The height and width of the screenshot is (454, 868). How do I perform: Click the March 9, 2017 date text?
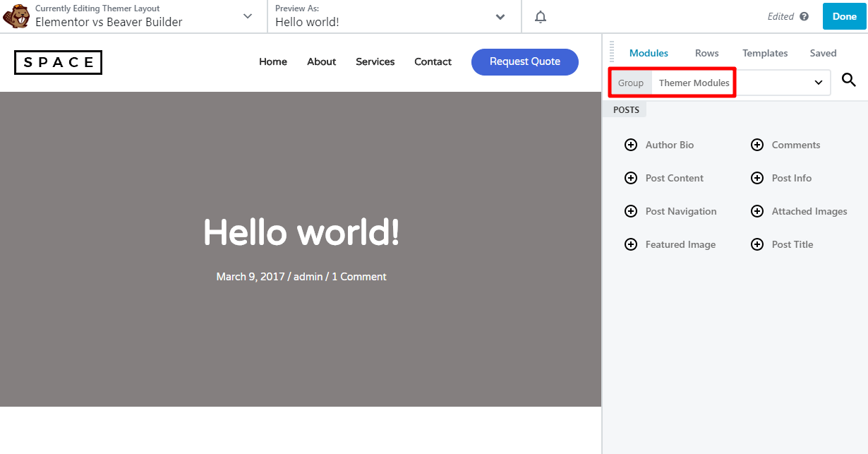[251, 277]
